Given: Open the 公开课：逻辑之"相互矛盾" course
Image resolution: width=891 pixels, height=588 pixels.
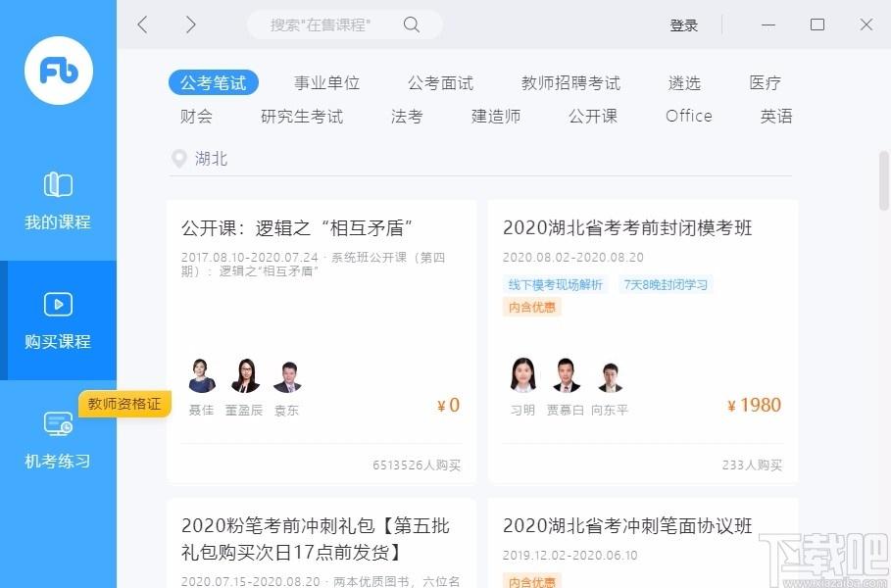Looking at the screenshot, I should click(297, 228).
